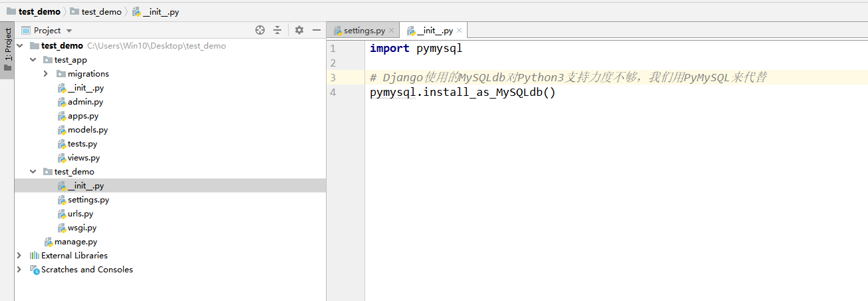Screen dimensions: 868x301
Task: Select the __init__.py editor tab
Action: [x=435, y=31]
